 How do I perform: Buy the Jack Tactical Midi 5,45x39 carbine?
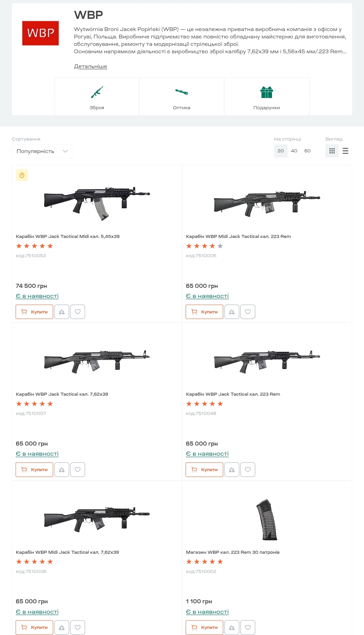[x=34, y=312]
